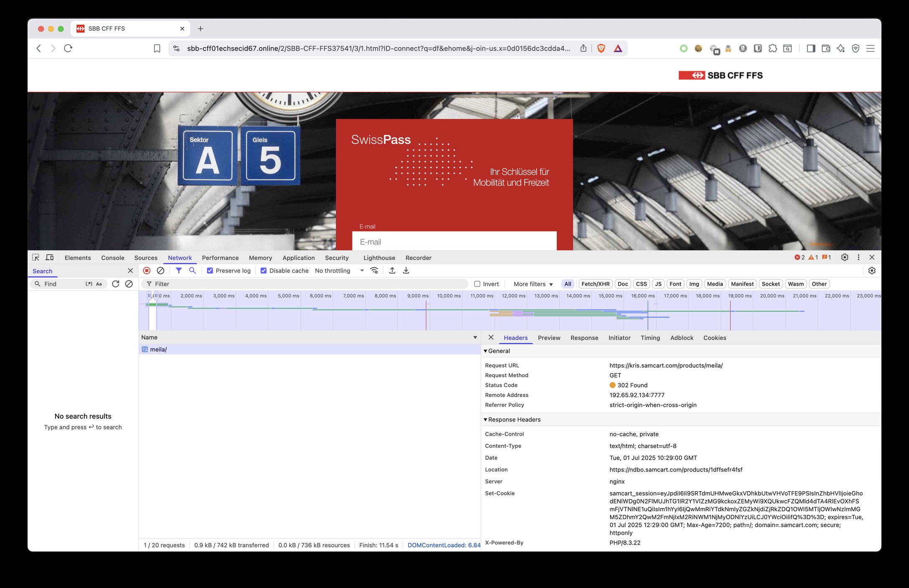Viewport: 909px width, 588px height.
Task: Stop recording network log
Action: (147, 271)
